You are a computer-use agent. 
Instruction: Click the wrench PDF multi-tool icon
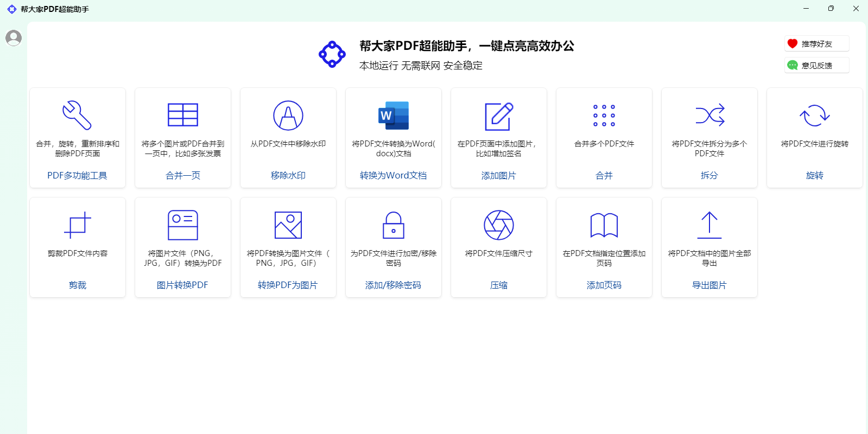click(77, 116)
